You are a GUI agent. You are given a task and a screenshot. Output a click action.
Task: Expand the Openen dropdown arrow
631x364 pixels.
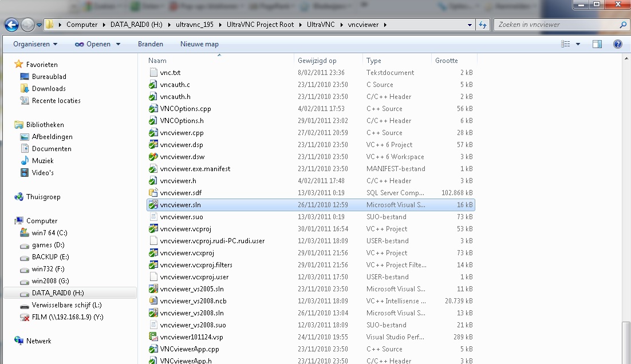pyautogui.click(x=119, y=44)
